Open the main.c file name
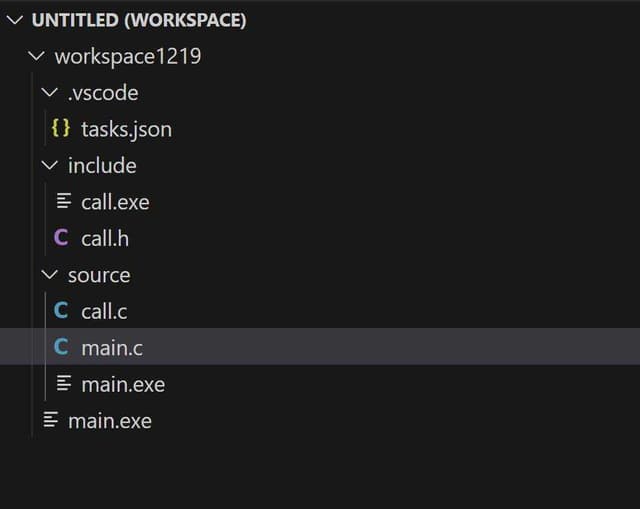Screen dimensions: 640x509 [x=112, y=347]
